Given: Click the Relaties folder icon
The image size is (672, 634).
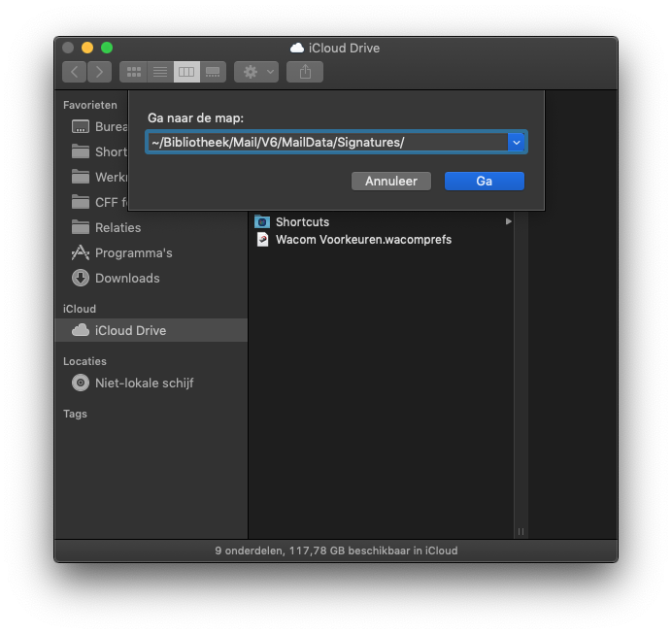Looking at the screenshot, I should (81, 227).
